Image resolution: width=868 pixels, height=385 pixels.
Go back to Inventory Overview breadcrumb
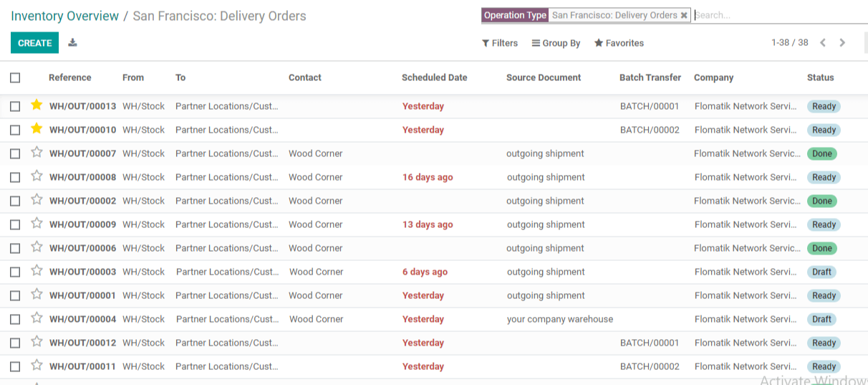point(65,16)
